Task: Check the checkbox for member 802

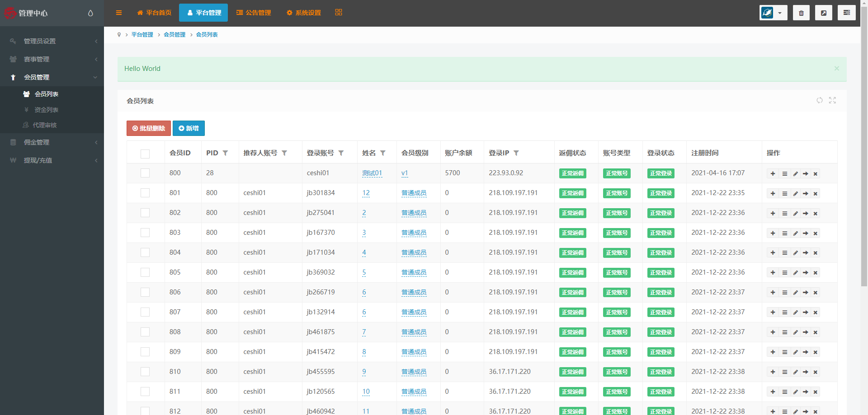Action: click(145, 213)
